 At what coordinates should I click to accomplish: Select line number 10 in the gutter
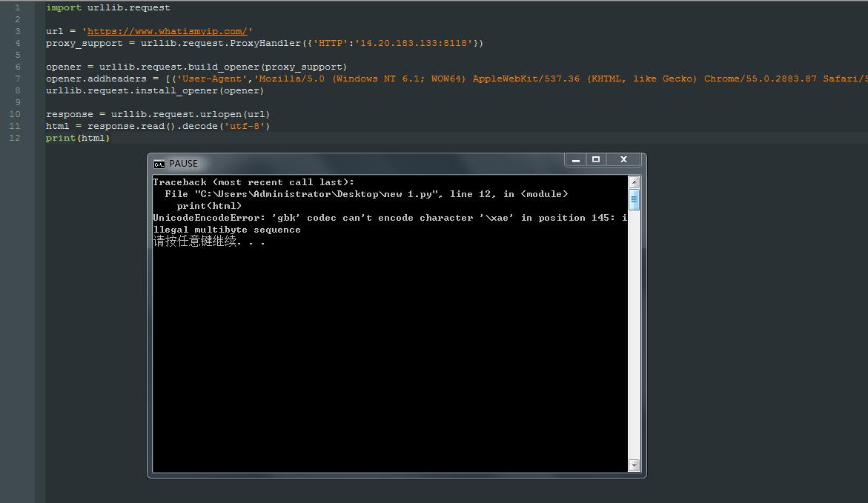point(16,114)
